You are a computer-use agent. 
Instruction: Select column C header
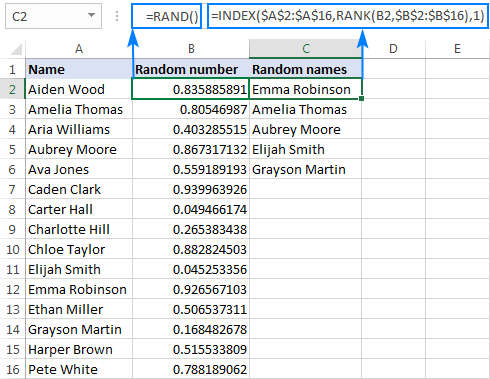[x=306, y=49]
